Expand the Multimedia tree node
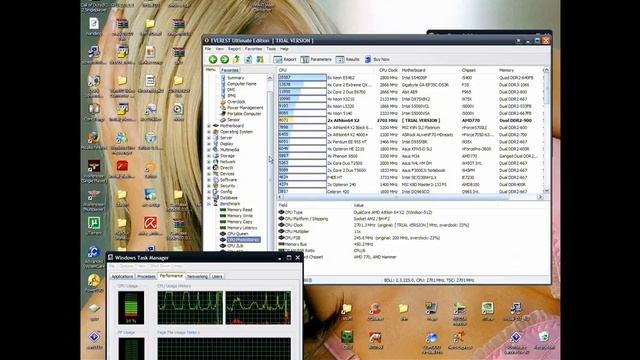Viewport: 640px width, 360px height. click(209, 150)
